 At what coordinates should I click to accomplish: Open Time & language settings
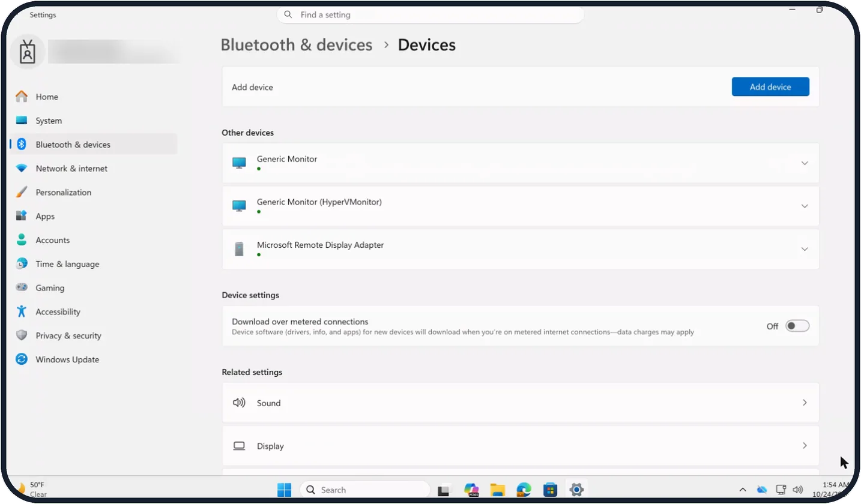click(93, 264)
